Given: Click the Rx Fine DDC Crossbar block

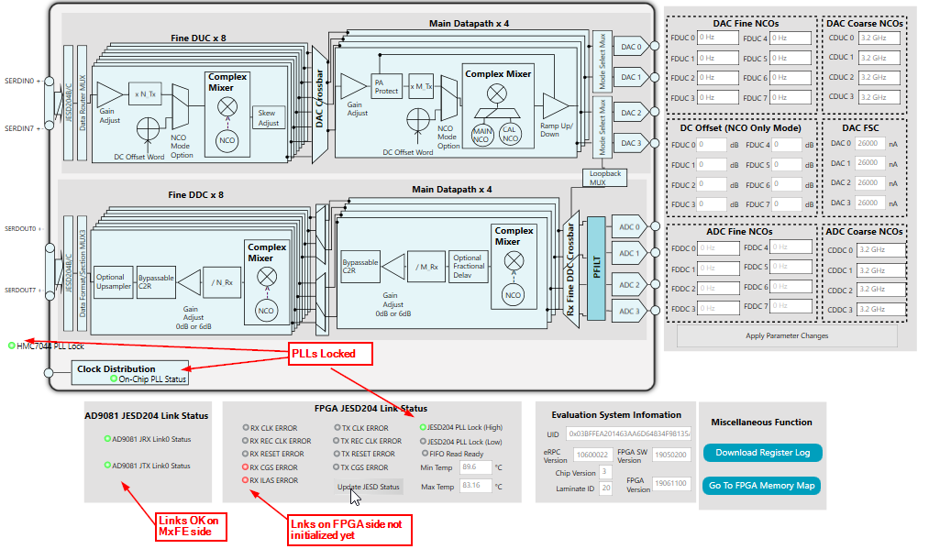Looking at the screenshot, I should coord(570,269).
